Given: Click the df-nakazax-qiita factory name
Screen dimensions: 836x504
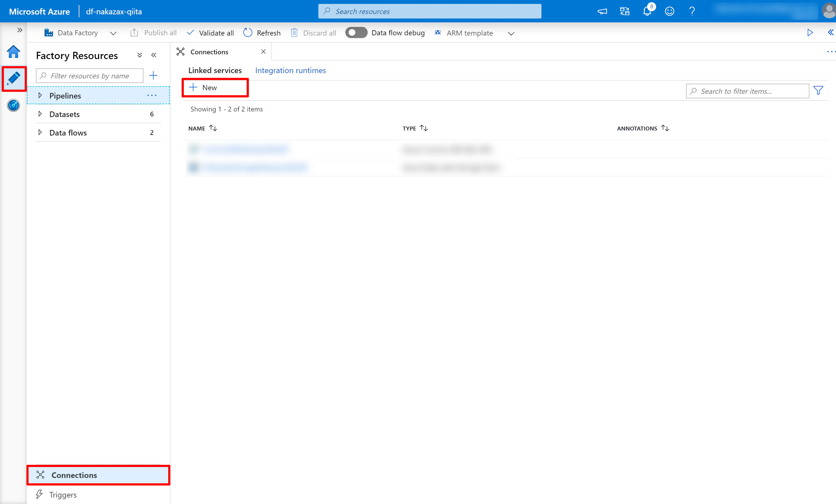Looking at the screenshot, I should [114, 11].
